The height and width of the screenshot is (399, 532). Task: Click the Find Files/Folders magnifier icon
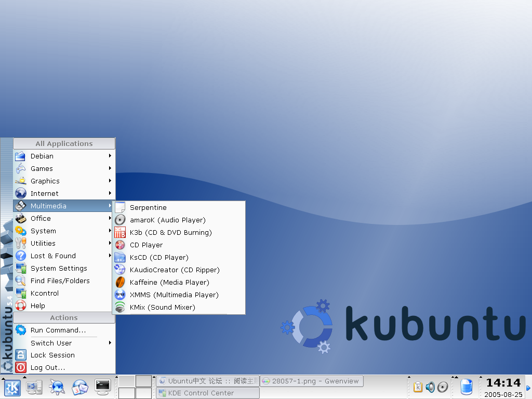[21, 281]
